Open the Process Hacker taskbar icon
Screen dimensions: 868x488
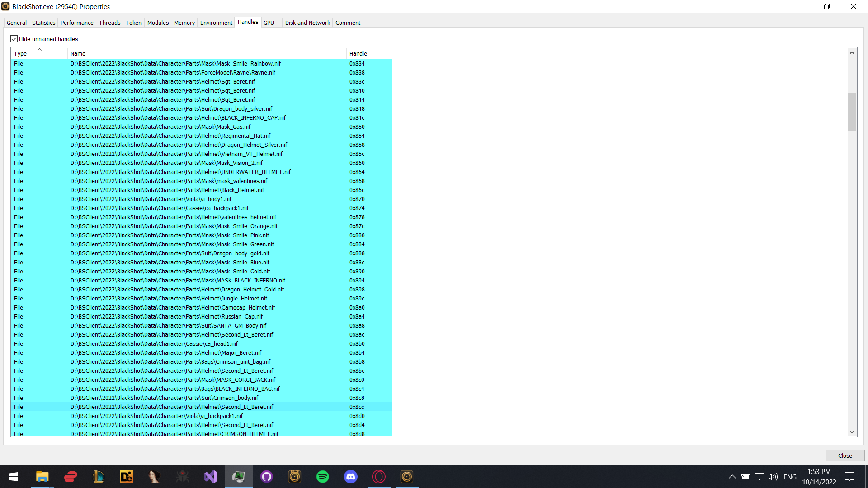point(239,477)
